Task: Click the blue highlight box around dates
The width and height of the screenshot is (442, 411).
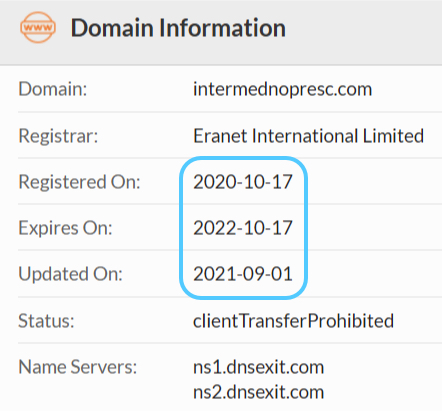Action: point(243,227)
